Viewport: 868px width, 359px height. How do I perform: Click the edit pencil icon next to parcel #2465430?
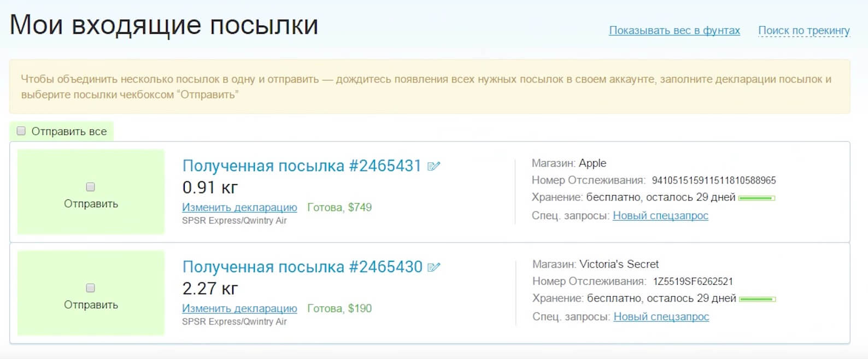tap(435, 267)
